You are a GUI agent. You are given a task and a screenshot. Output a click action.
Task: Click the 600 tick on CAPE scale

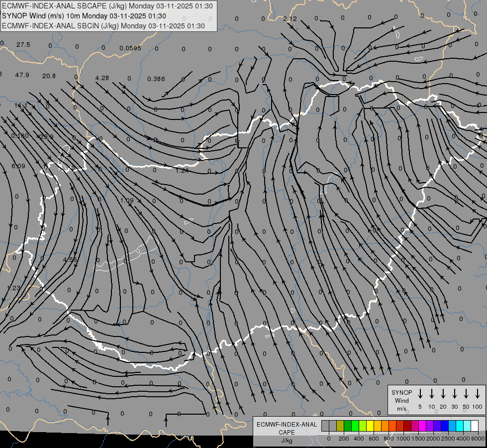(x=374, y=439)
